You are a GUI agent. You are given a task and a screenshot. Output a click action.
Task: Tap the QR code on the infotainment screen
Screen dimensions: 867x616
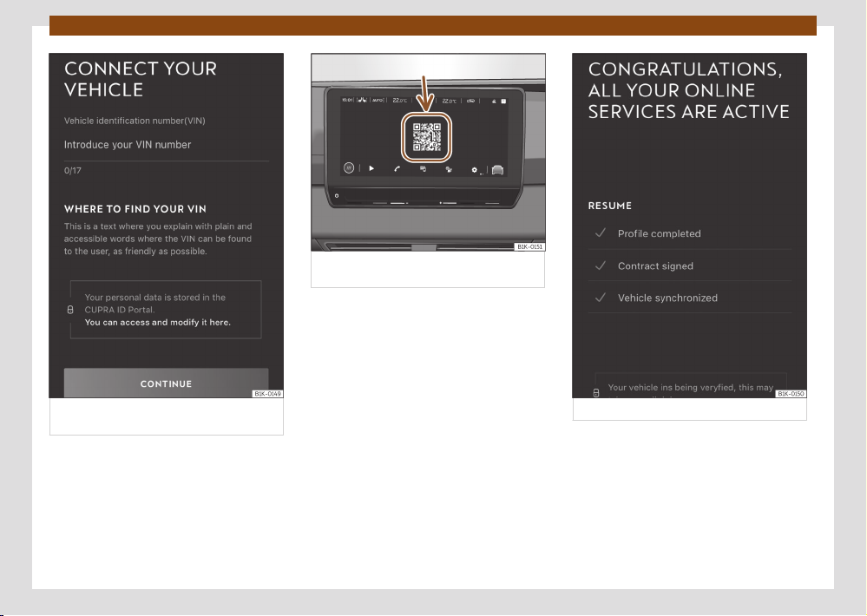tap(427, 137)
